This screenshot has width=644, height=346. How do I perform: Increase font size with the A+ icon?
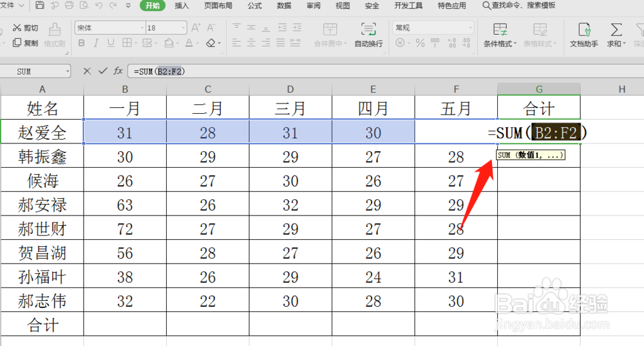point(196,28)
